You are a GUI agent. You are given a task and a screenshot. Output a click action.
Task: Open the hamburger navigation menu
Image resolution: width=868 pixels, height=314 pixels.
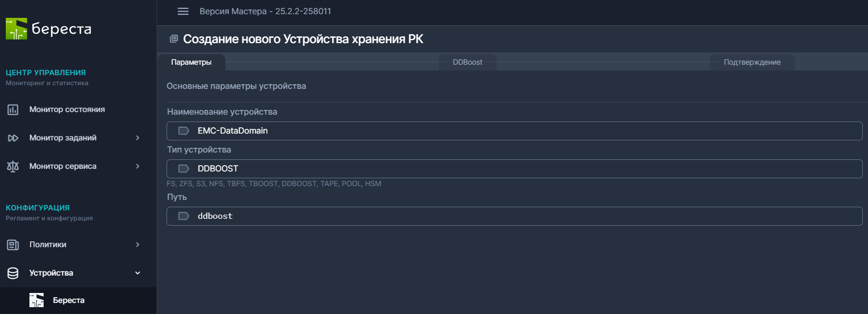click(182, 11)
